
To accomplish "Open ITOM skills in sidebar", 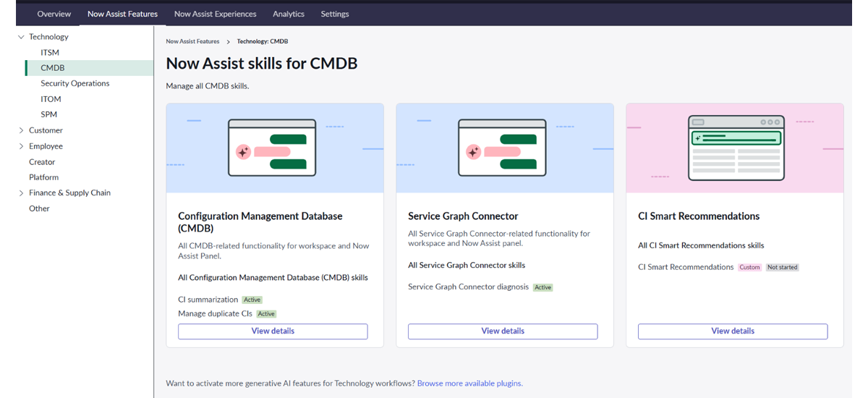I will [51, 99].
